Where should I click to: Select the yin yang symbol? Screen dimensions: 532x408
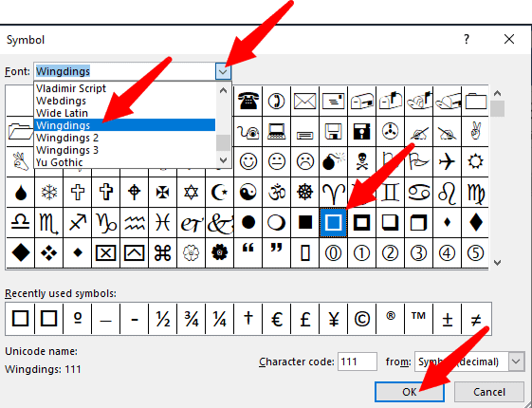(248, 193)
